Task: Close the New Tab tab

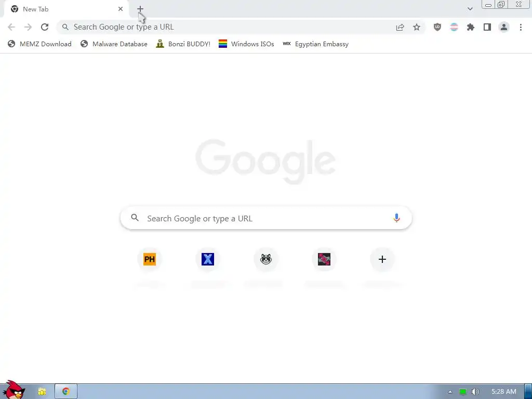Action: [121, 9]
